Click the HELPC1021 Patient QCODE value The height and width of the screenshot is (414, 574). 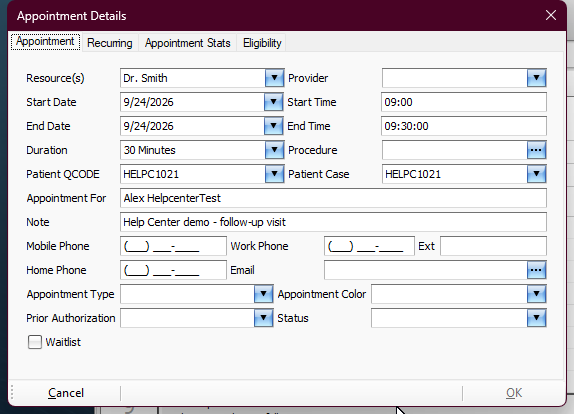(x=151, y=174)
